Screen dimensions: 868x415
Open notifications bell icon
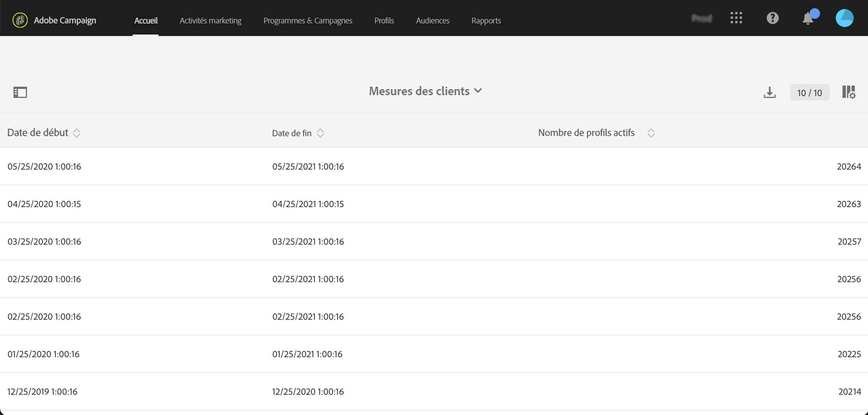808,18
